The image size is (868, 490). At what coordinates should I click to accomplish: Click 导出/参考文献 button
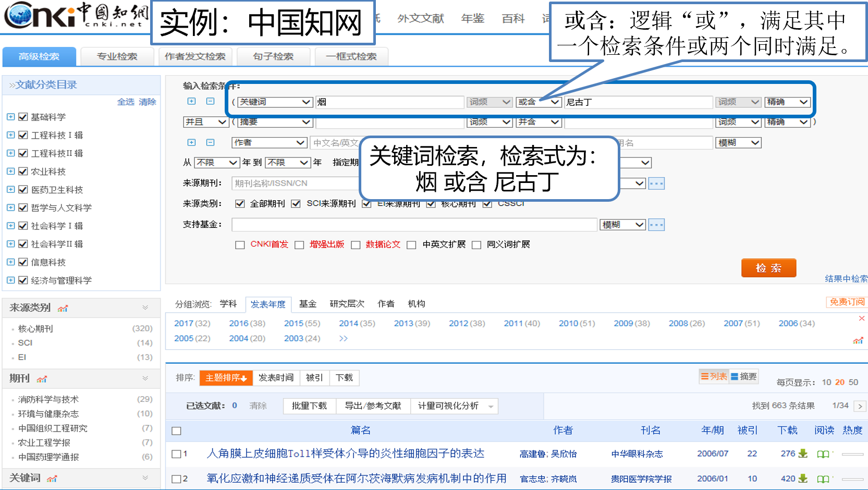373,406
